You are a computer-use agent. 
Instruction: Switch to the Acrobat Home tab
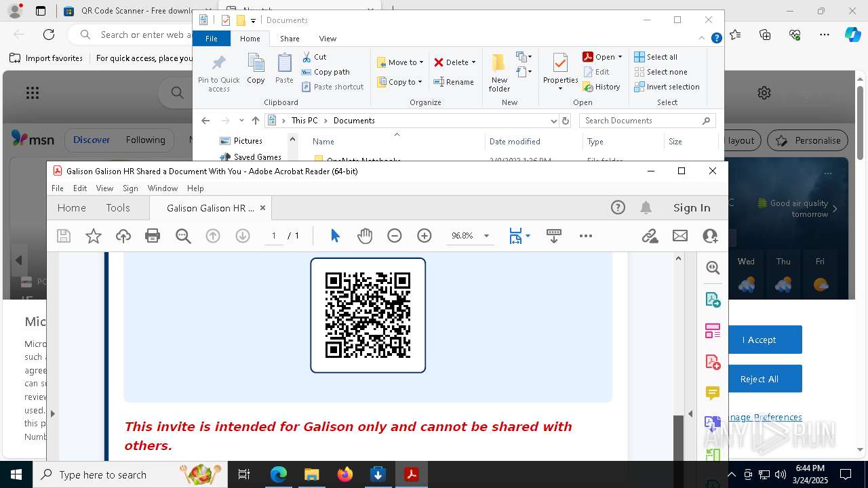[71, 208]
